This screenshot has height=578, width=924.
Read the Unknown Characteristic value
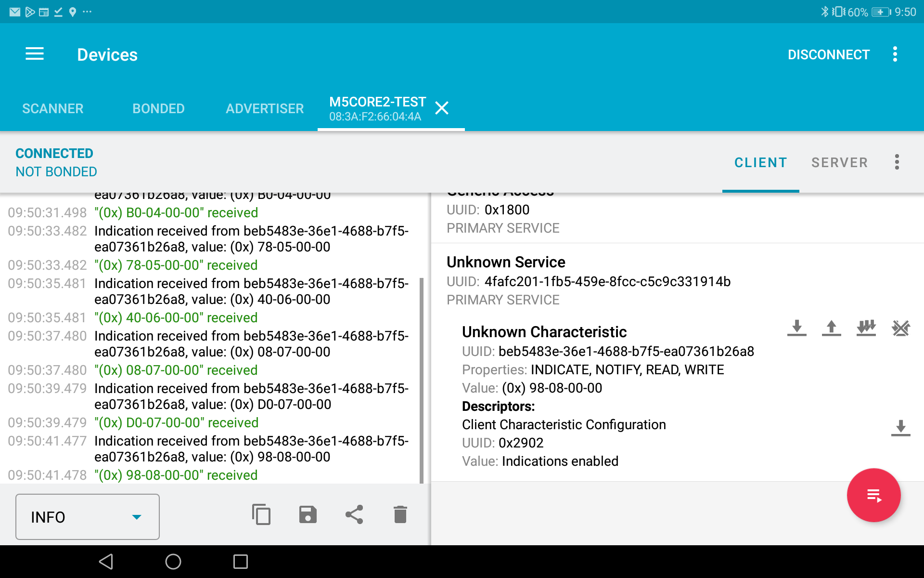click(x=796, y=328)
